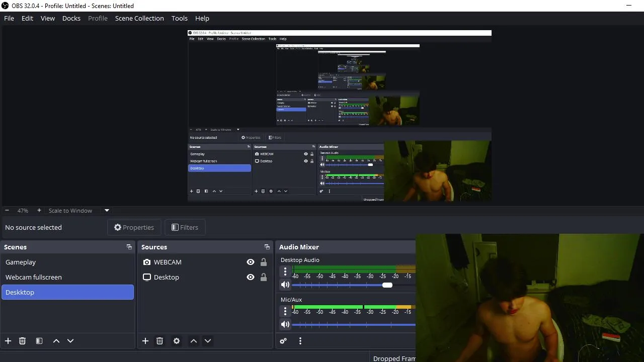Image resolution: width=644 pixels, height=362 pixels.
Task: Open the Help menu
Action: click(x=202, y=18)
